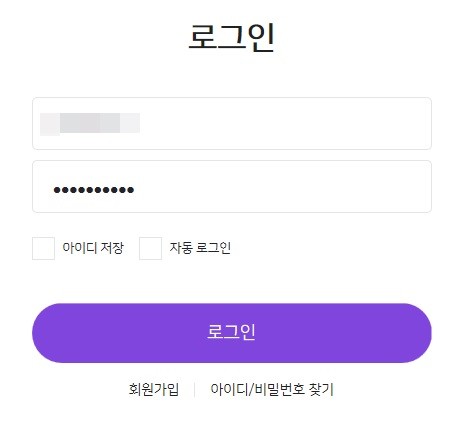Open the 회원가입 sign-up link
Image resolution: width=456 pixels, height=437 pixels.
(x=154, y=389)
